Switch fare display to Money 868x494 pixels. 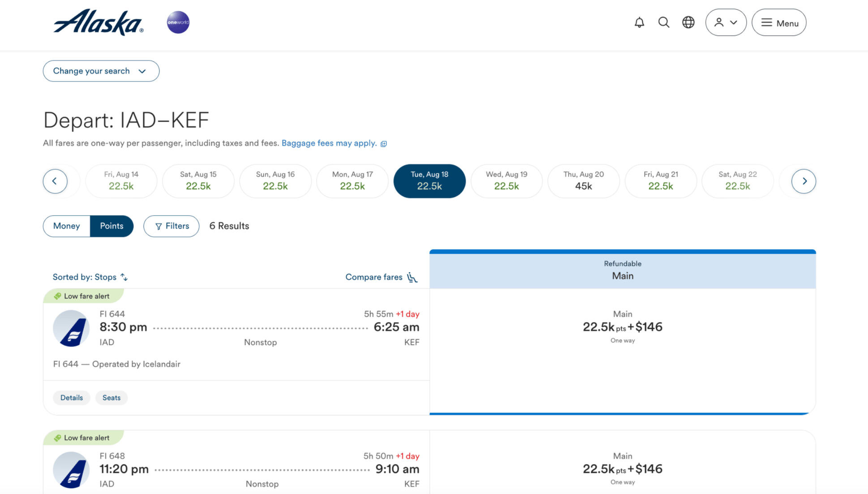(x=66, y=226)
